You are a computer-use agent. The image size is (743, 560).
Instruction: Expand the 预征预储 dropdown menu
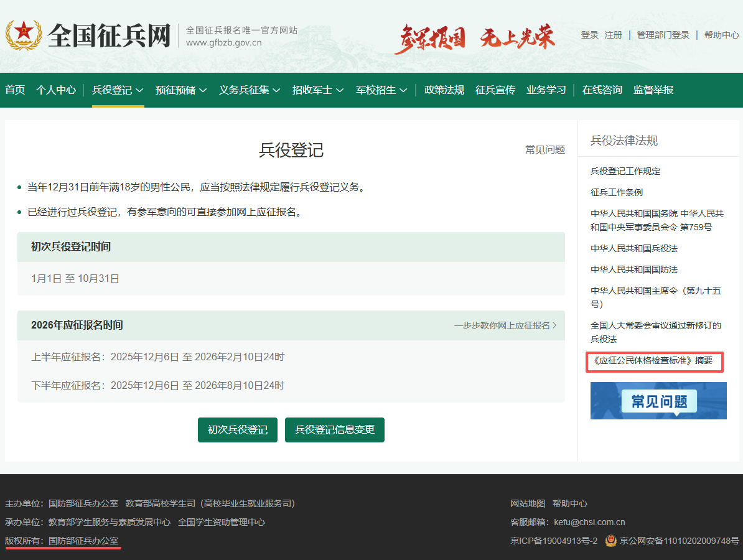coord(181,90)
